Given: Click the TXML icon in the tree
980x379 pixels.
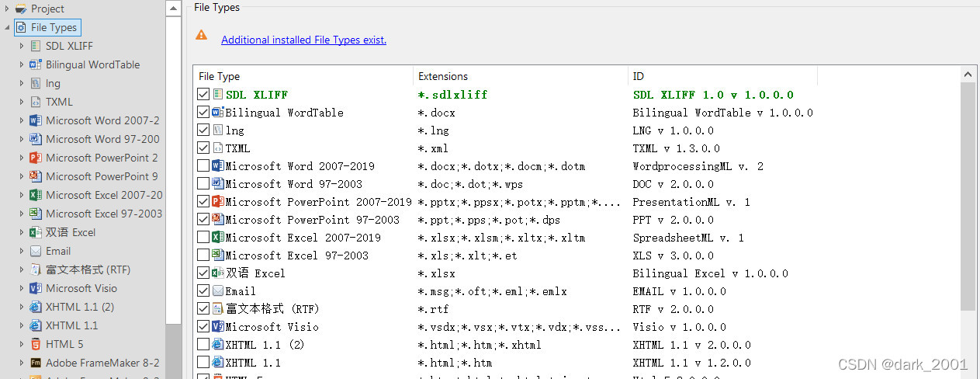Looking at the screenshot, I should click(x=35, y=102).
